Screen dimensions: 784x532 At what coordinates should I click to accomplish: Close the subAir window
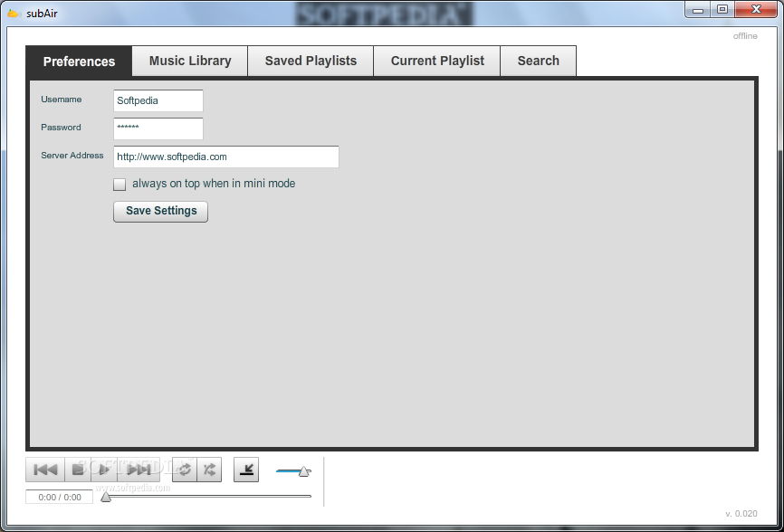click(x=757, y=9)
